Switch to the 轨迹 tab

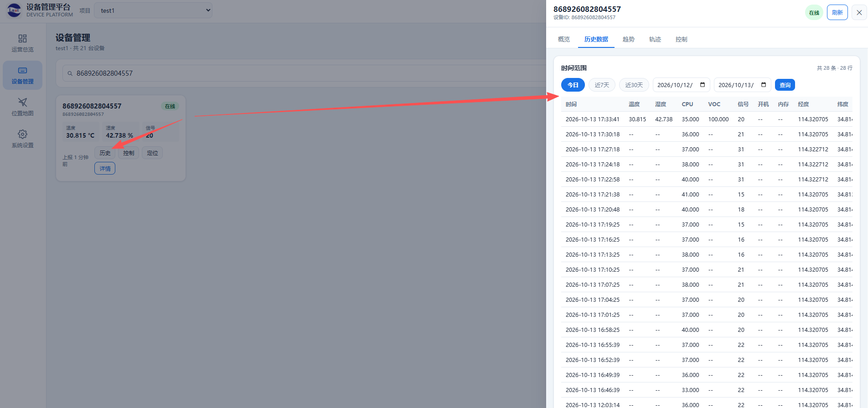655,39
